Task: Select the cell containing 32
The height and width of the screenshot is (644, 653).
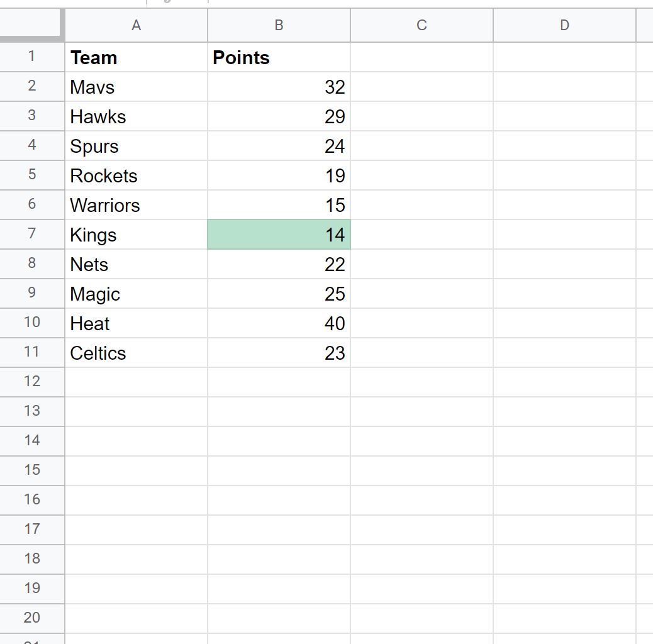Action: coord(279,87)
